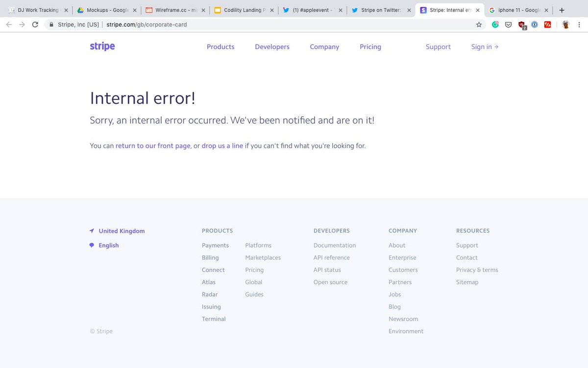Open API reference in the footer
This screenshot has width=588, height=368.
click(332, 258)
